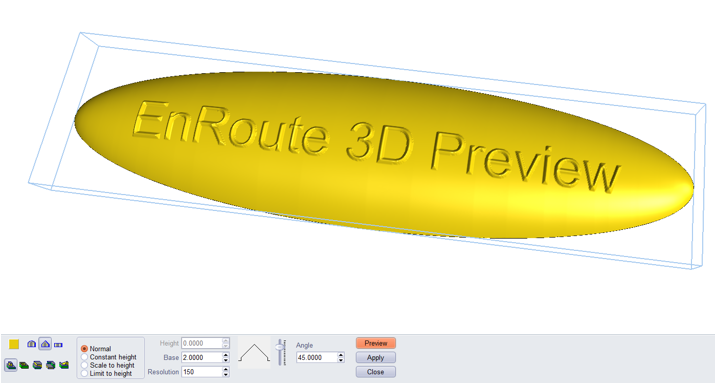Click the Apply button
This screenshot has height=383, width=716.
[375, 358]
